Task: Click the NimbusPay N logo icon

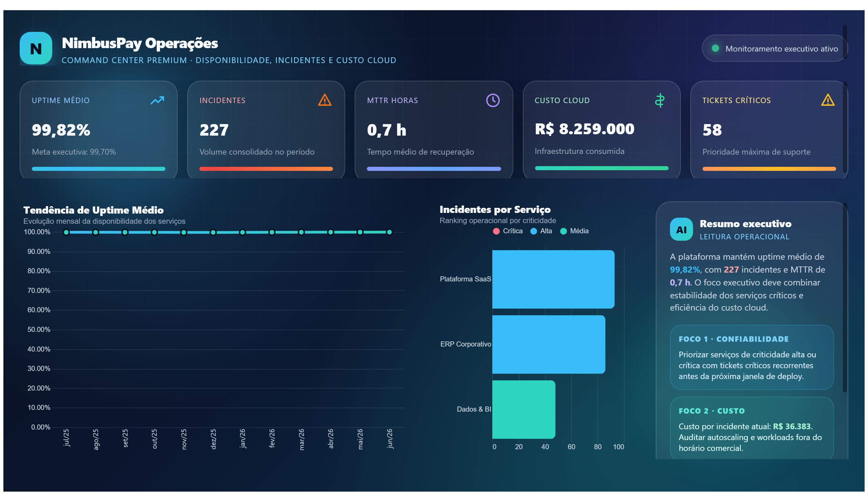Action: [36, 48]
